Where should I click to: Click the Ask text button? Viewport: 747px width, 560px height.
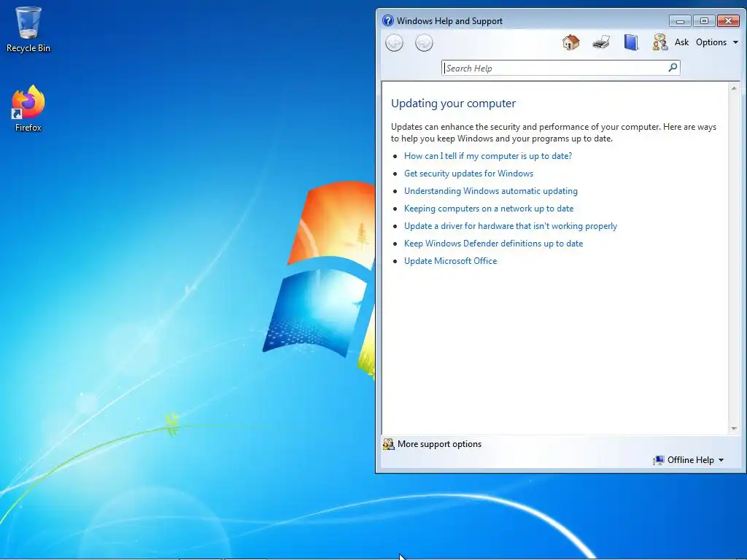pos(682,42)
